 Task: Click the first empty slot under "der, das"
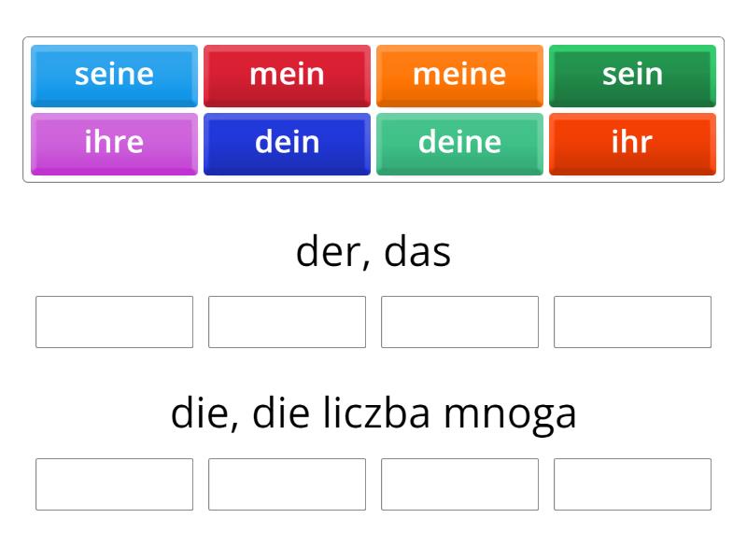click(114, 323)
